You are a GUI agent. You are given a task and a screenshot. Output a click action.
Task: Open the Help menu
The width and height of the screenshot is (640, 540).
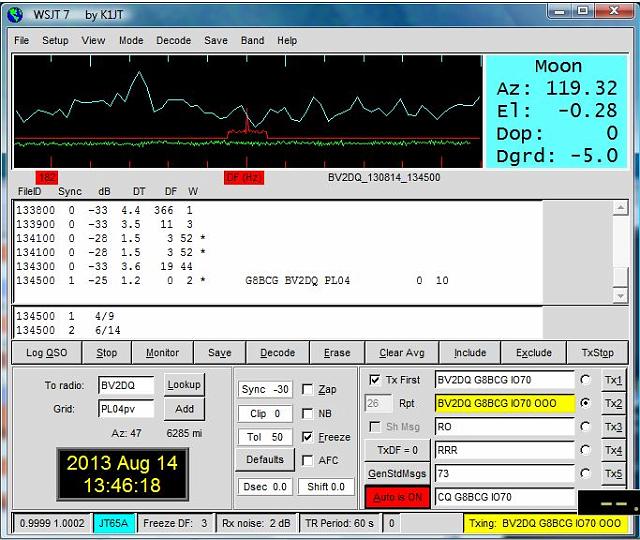tap(287, 40)
